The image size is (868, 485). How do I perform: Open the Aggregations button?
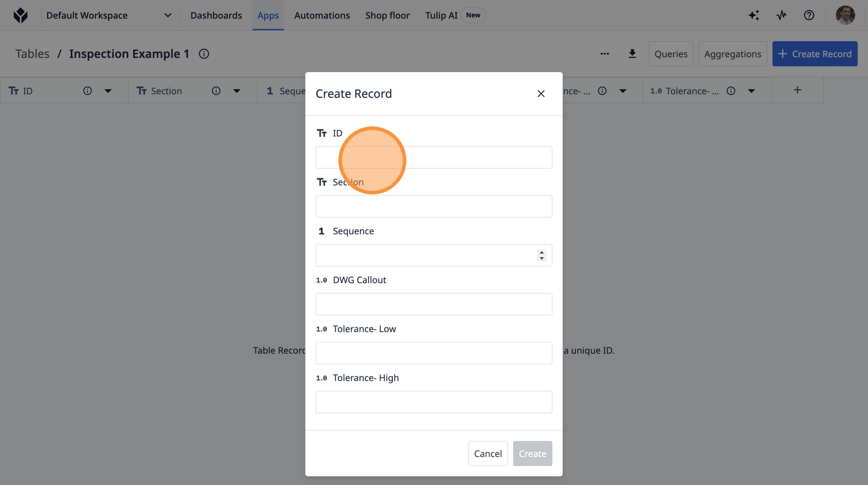[x=733, y=54]
